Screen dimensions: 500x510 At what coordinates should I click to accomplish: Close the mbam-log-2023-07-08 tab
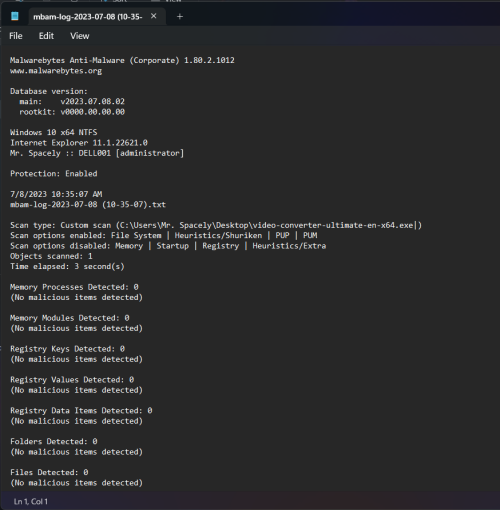[154, 16]
